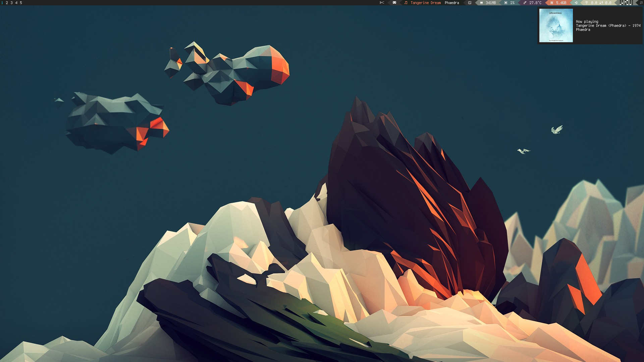
Task: Click the 2% CPU usage indicator
Action: pos(509,3)
